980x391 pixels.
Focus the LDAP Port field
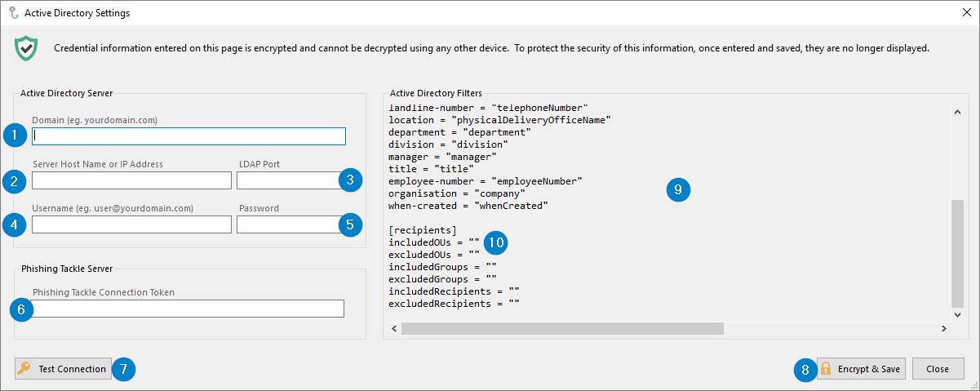pyautogui.click(x=289, y=180)
